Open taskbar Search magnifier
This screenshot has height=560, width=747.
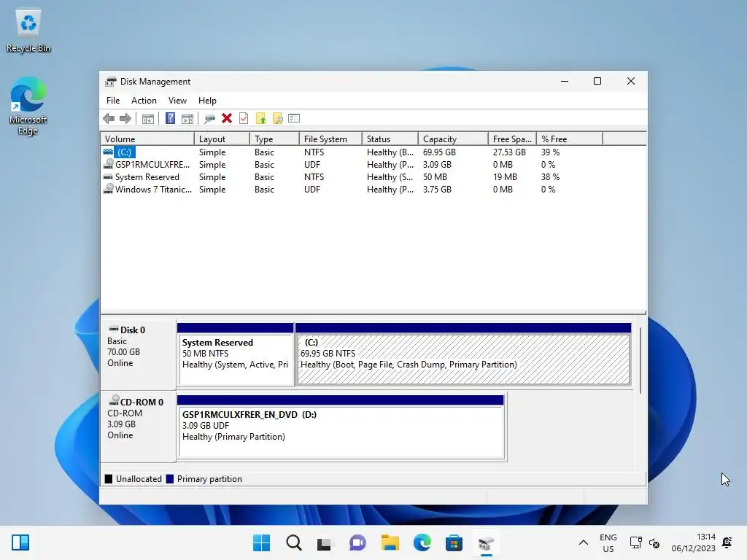pyautogui.click(x=294, y=542)
